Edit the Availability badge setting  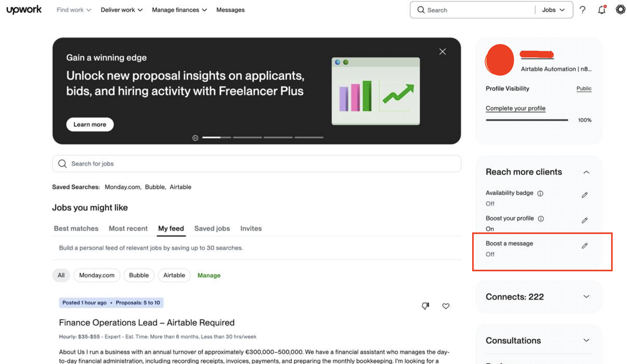tap(585, 195)
